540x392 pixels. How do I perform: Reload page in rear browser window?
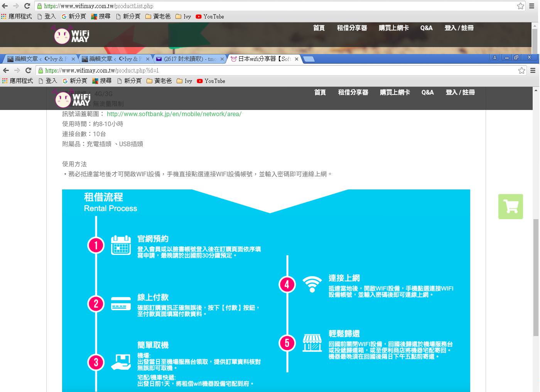27,6
